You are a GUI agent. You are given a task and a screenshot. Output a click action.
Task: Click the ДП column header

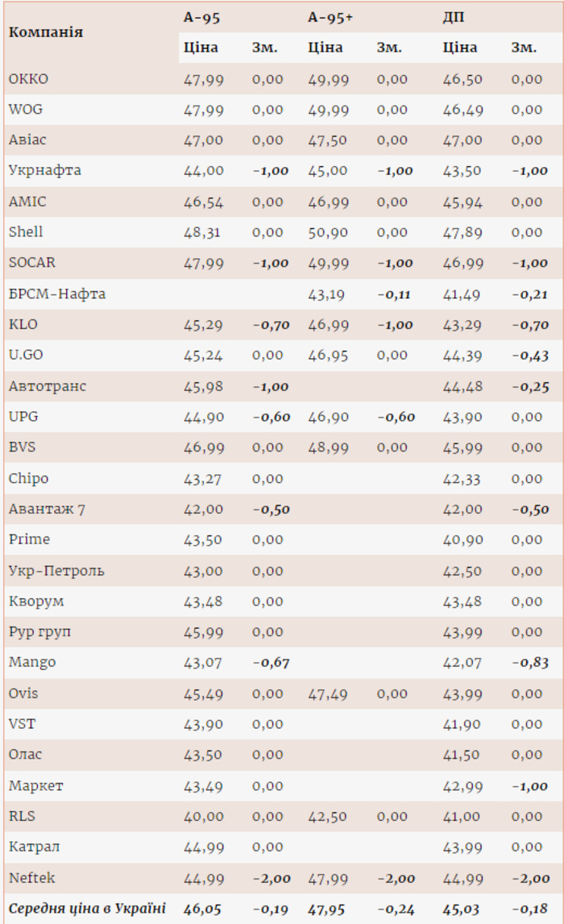453,17
